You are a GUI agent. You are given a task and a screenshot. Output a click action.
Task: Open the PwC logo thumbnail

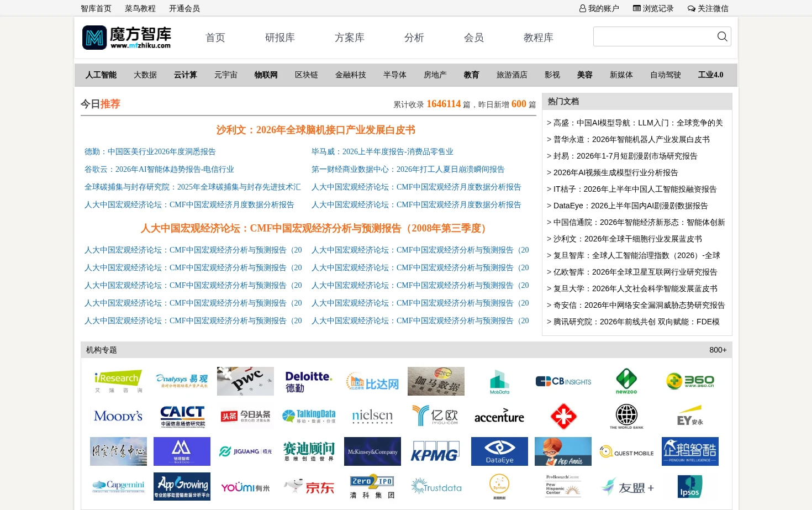tap(245, 381)
